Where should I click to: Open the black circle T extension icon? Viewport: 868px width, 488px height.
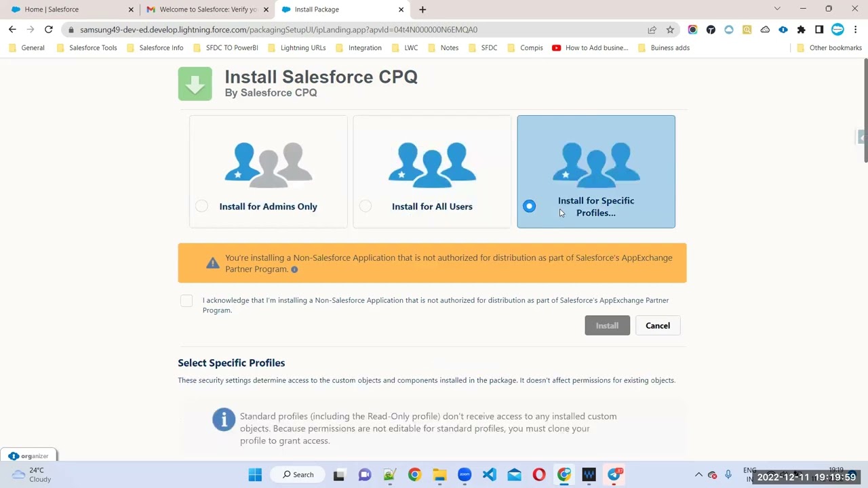711,30
